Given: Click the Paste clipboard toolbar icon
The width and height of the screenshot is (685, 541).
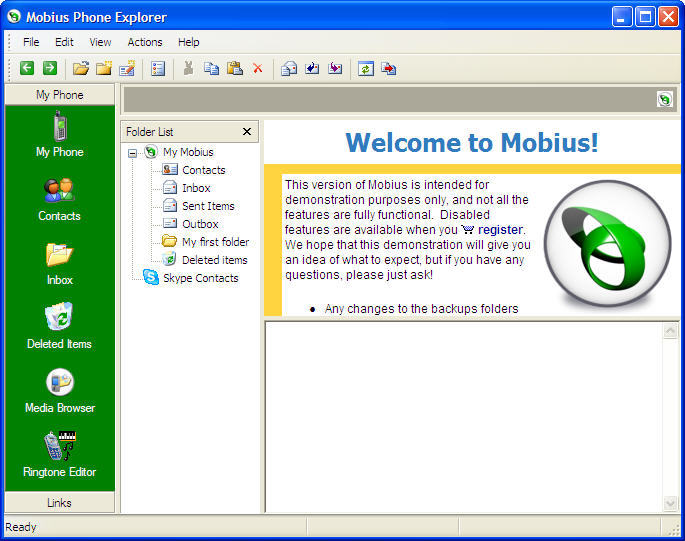Looking at the screenshot, I should pos(235,68).
